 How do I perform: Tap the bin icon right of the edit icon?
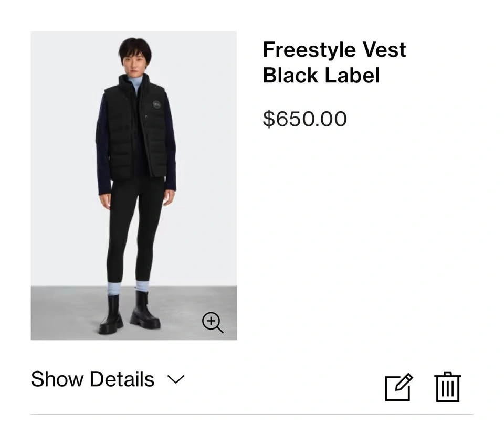447,387
